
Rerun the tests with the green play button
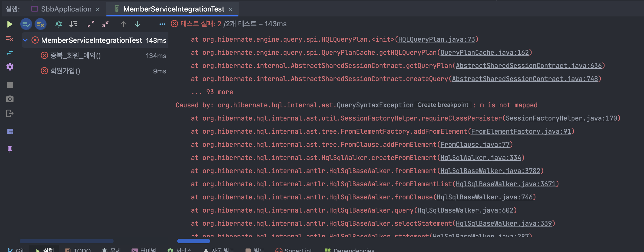10,24
